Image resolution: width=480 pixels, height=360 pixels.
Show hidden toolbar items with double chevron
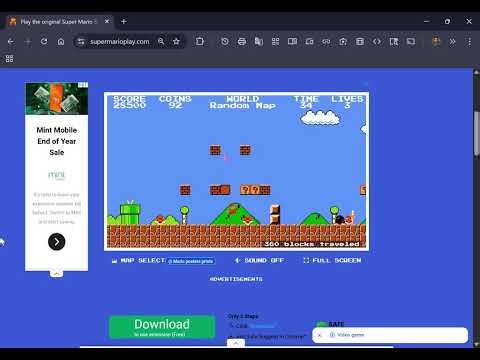tap(452, 41)
